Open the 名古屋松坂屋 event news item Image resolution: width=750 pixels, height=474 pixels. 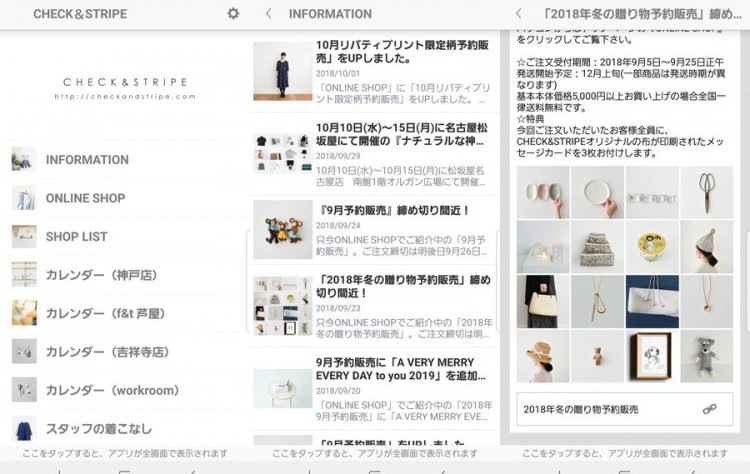375,154
